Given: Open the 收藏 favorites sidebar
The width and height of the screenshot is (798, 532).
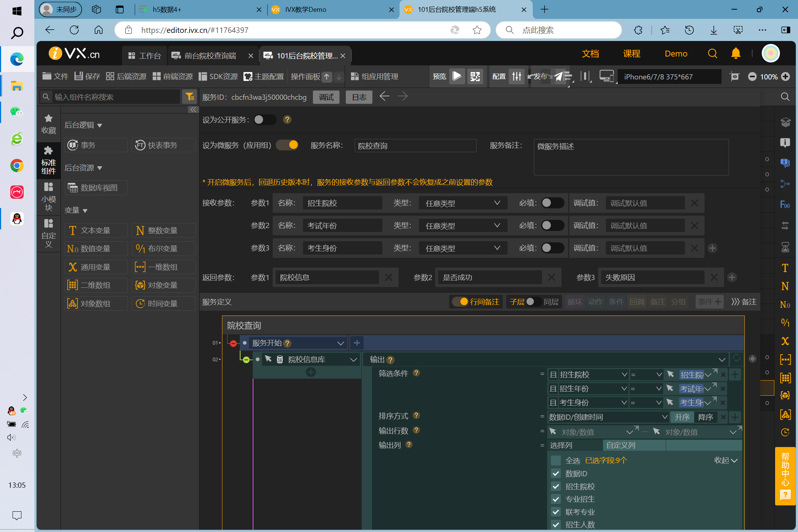Looking at the screenshot, I should pos(49,124).
